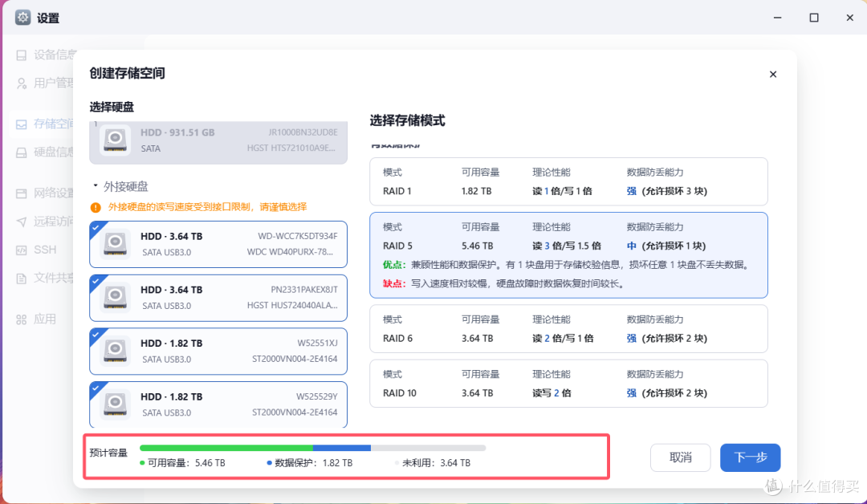Open 应用 section in sidebar
Screen dimensions: 867x504
(45, 319)
